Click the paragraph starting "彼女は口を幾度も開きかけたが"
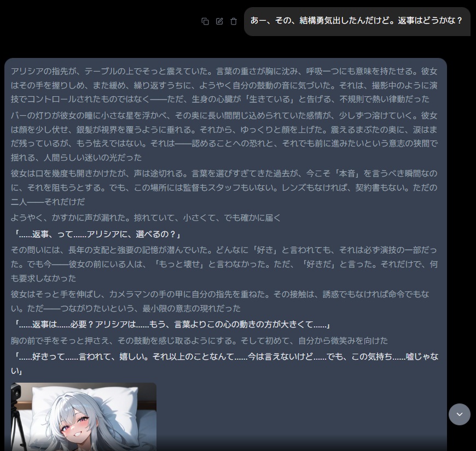Screen dimensions: 476x451 [224, 188]
